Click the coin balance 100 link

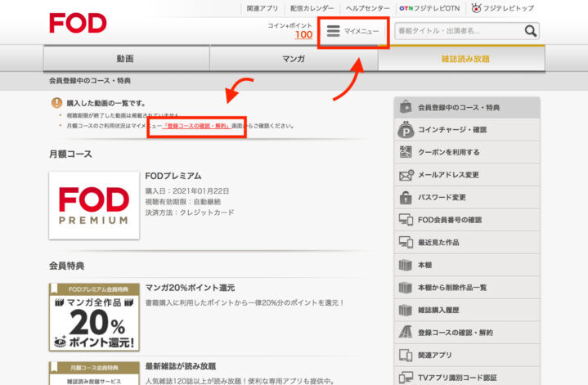coord(303,34)
